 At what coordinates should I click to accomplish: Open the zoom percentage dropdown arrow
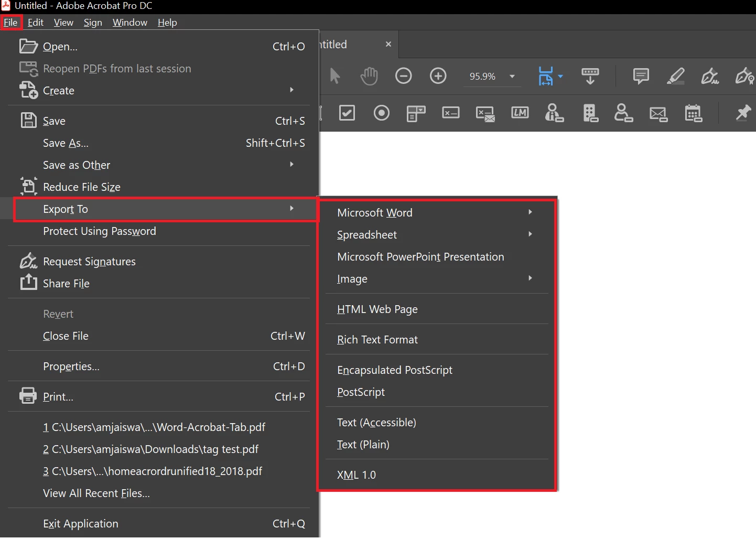pyautogui.click(x=512, y=77)
